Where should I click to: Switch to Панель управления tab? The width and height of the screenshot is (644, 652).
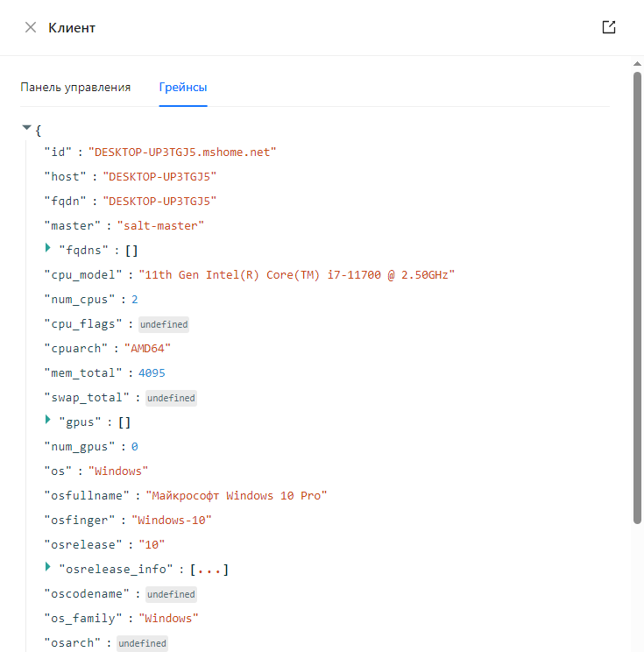click(75, 87)
